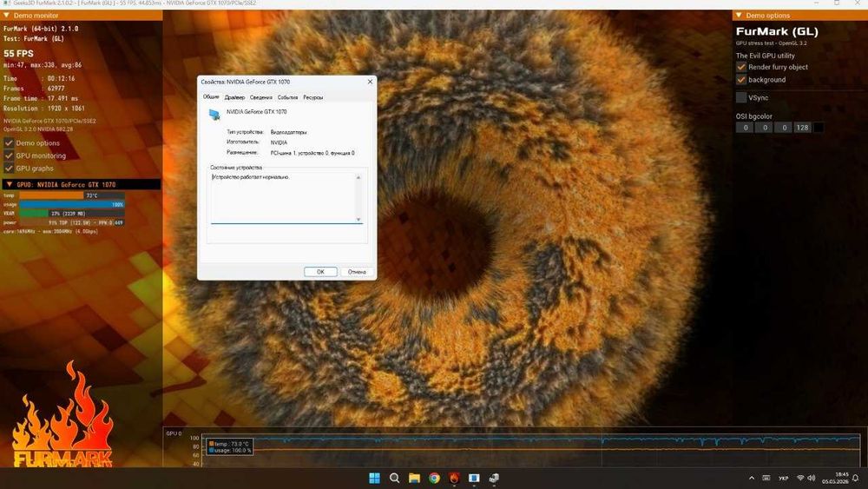Uncheck the background checkbox
Screen dimensions: 868x489
(741, 80)
